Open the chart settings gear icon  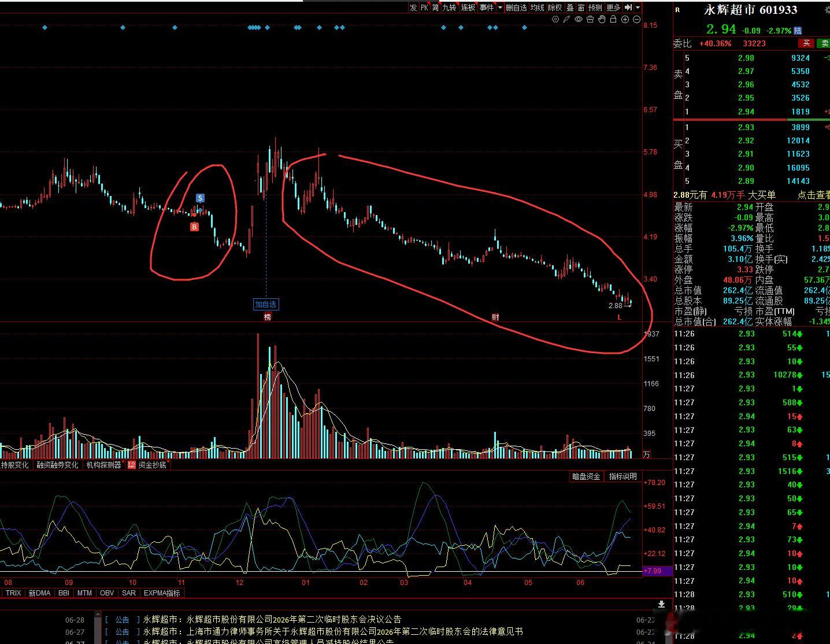[x=555, y=19]
